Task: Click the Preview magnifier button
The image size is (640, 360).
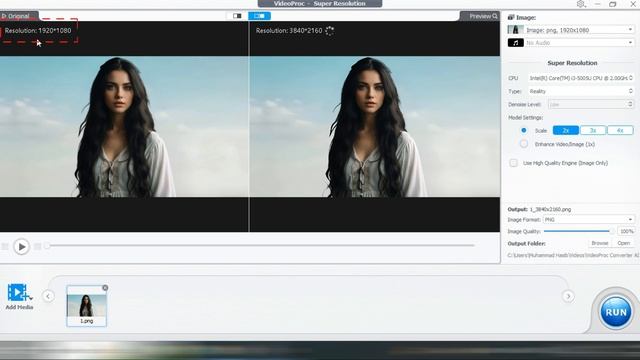Action: (483, 16)
